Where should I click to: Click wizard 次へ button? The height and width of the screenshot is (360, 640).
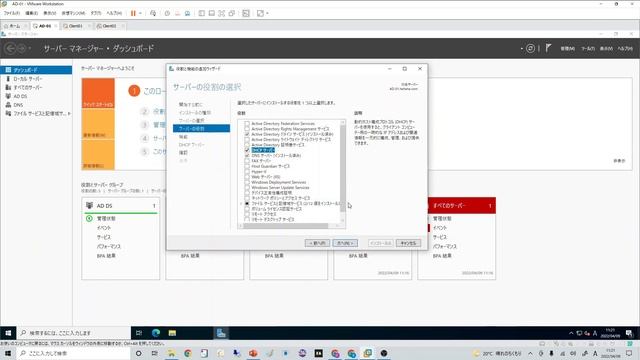point(345,243)
